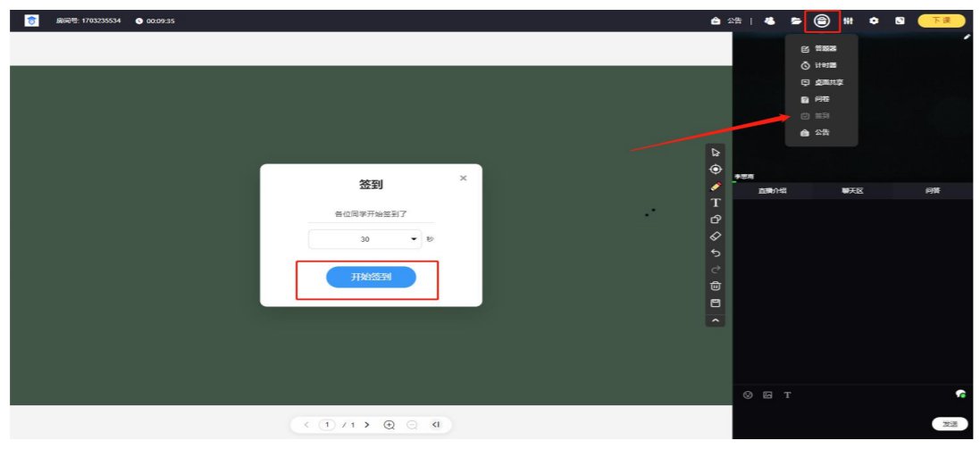Zoom out the whiteboard with minus magnifier
The width and height of the screenshot is (980, 449).
(x=412, y=425)
